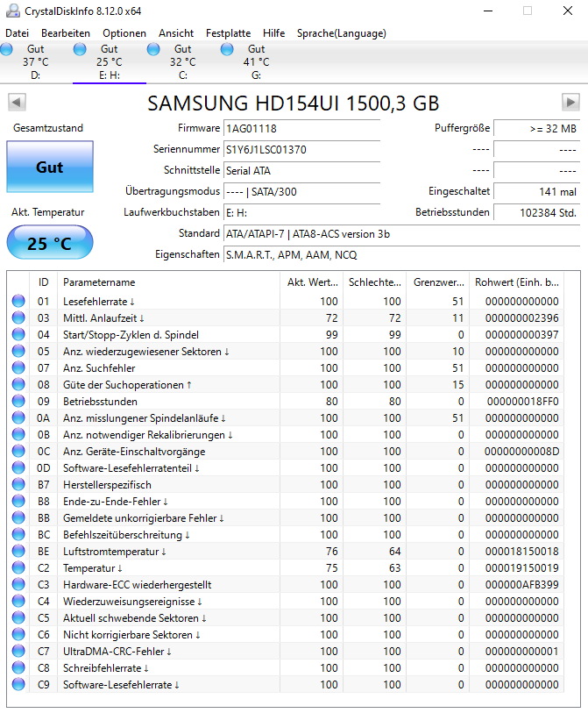The width and height of the screenshot is (588, 713).
Task: Click status orb of attribute BE Luftstromtemperatur
Action: pyautogui.click(x=18, y=551)
